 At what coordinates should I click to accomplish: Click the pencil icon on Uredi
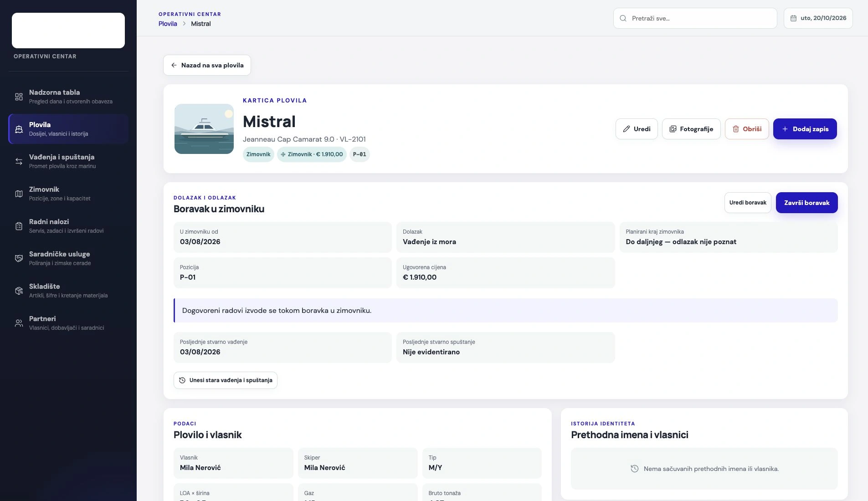[x=627, y=129]
